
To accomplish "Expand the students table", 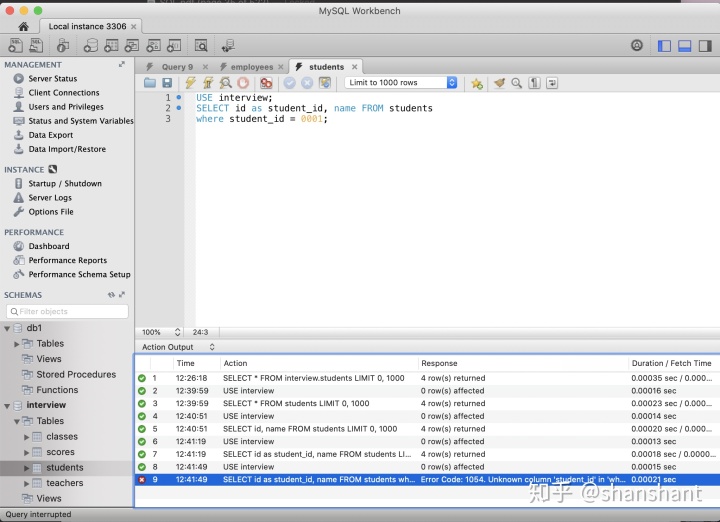I will (27, 468).
